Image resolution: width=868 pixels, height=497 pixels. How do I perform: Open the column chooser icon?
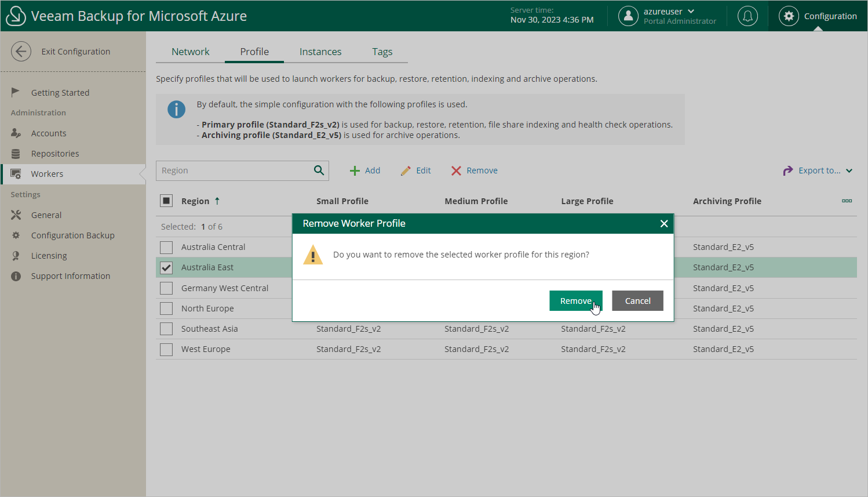click(x=847, y=201)
